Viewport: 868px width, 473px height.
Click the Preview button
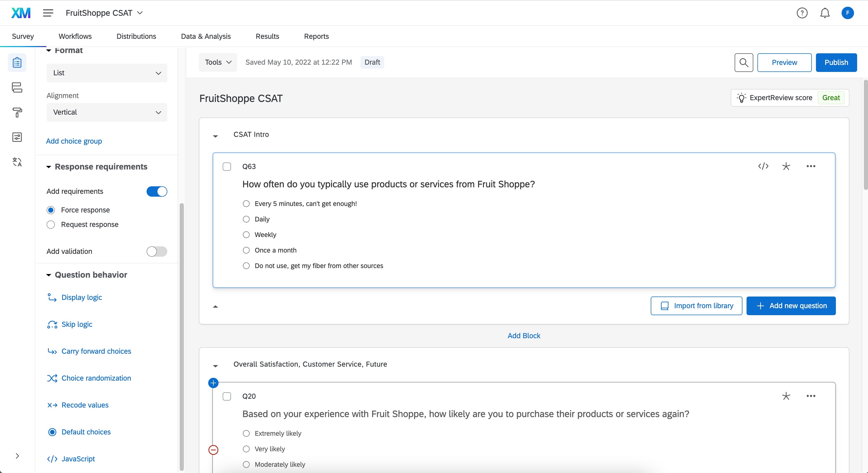click(784, 62)
